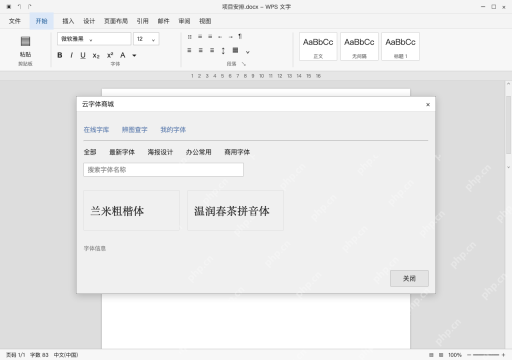Click the Redo arrow in title bar
Image resolution: width=512 pixels, height=360 pixels.
click(30, 6)
